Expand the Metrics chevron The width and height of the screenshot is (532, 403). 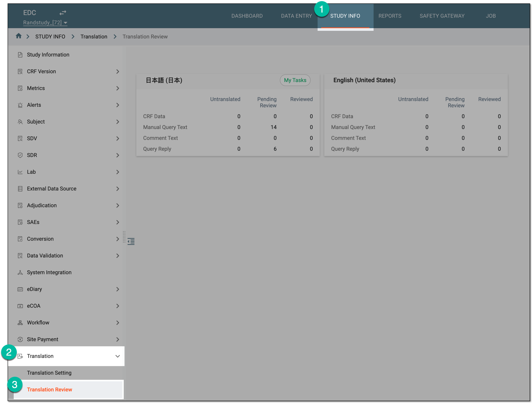pos(118,88)
